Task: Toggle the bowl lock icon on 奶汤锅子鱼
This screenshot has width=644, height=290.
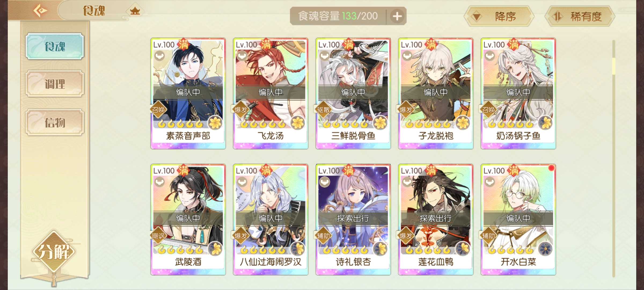Action: point(489,56)
